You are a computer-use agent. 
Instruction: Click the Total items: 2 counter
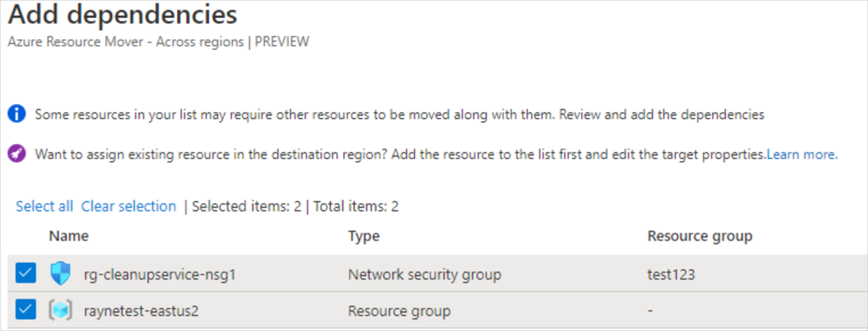(x=356, y=206)
